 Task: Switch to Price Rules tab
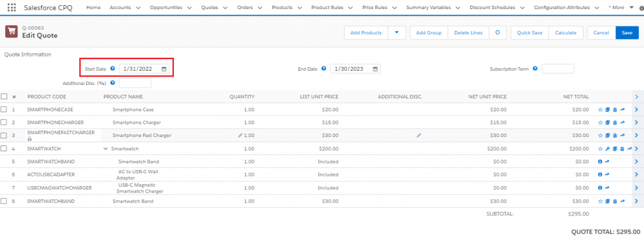coord(375,7)
